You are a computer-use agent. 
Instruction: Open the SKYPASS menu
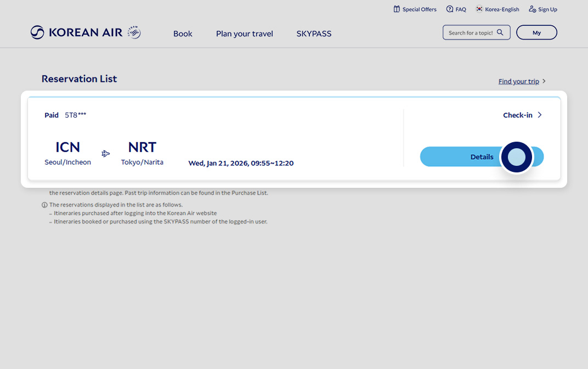click(314, 33)
